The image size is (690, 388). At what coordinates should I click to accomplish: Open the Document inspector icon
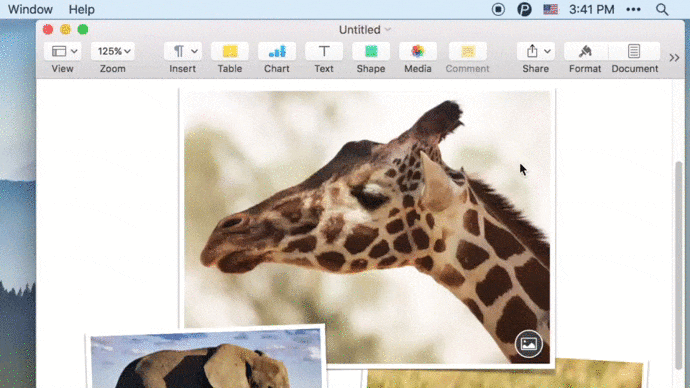pos(634,51)
